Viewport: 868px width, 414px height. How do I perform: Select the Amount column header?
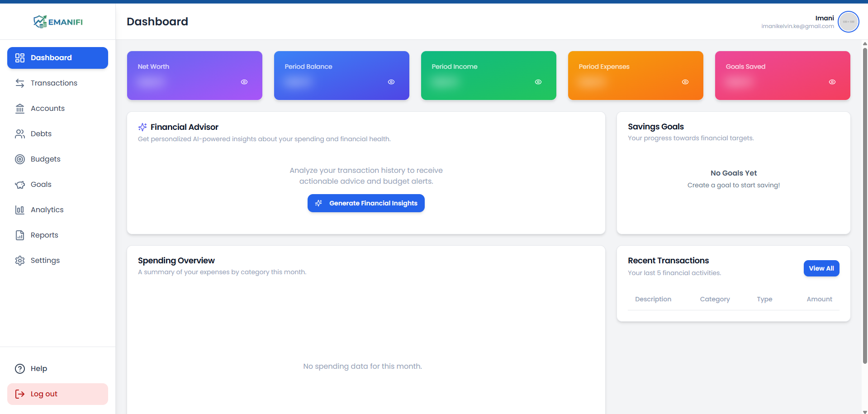tap(819, 299)
